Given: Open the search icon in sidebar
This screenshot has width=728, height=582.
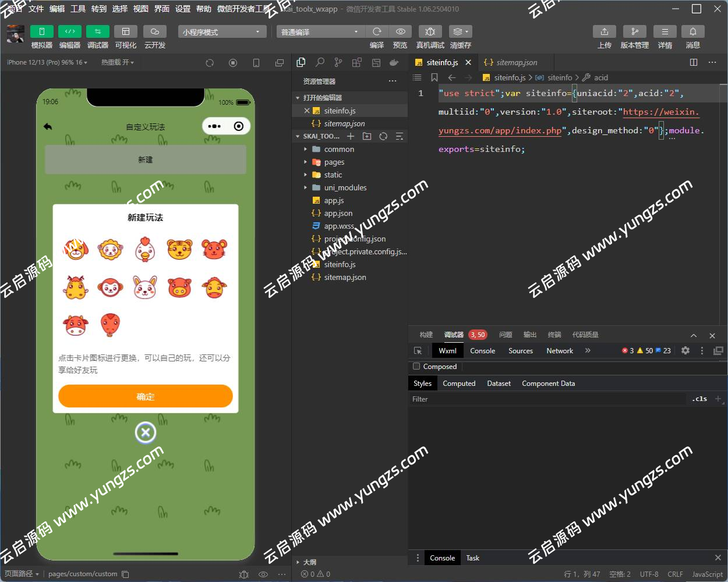Looking at the screenshot, I should tap(320, 62).
